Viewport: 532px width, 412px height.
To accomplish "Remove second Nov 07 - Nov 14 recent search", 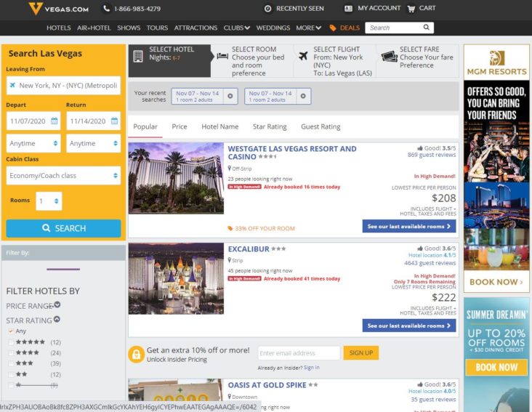I will (x=303, y=96).
